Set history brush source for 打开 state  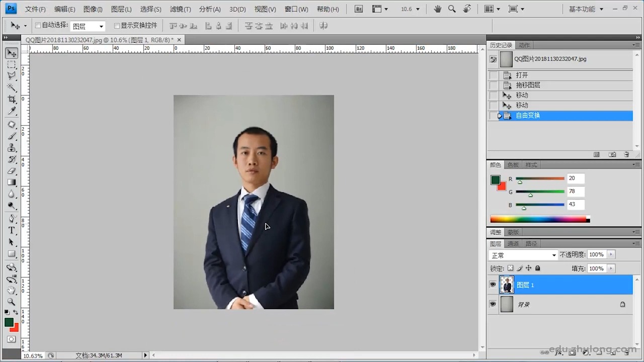pyautogui.click(x=493, y=75)
